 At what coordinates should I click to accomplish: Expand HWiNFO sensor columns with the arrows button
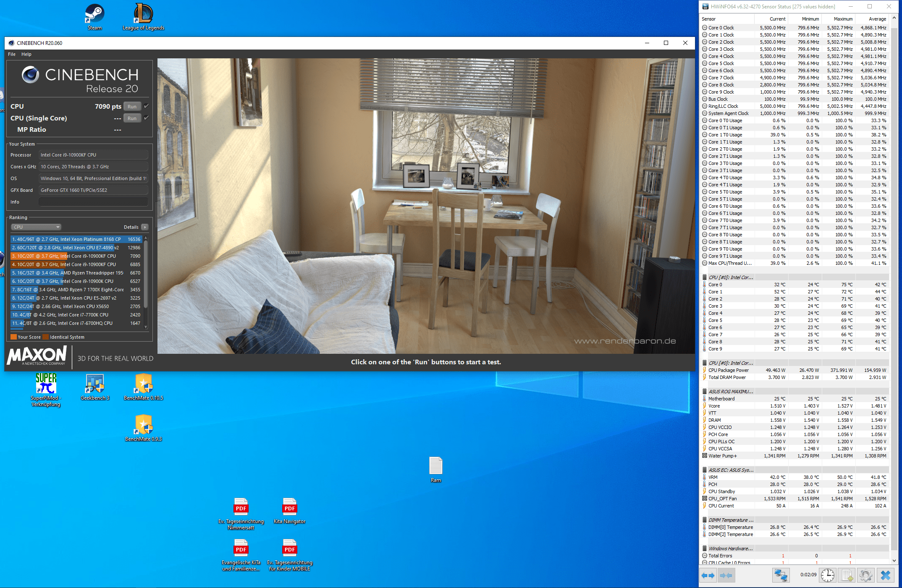click(708, 575)
